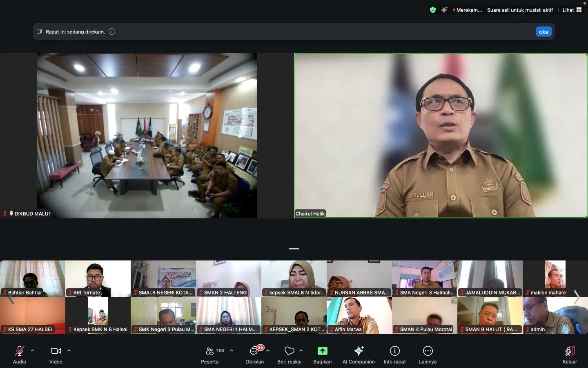Viewport: 588px width, 368px height.
Task: Expand audio options arrow beside Audio
Action: click(x=33, y=350)
